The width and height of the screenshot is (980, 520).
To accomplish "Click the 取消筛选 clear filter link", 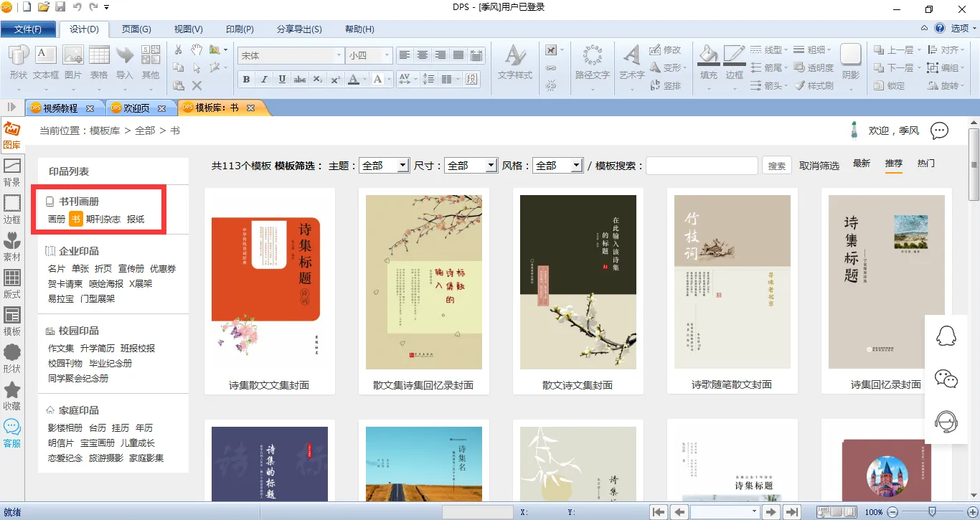I will [819, 166].
